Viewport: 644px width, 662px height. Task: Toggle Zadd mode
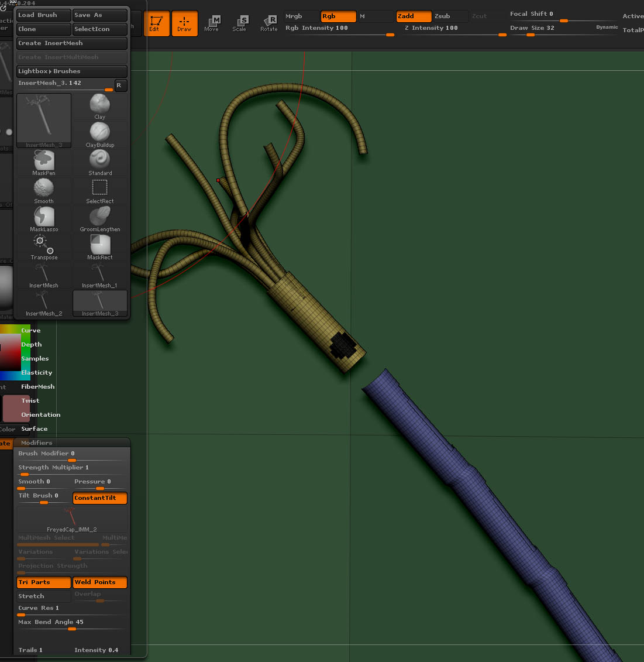(x=414, y=16)
